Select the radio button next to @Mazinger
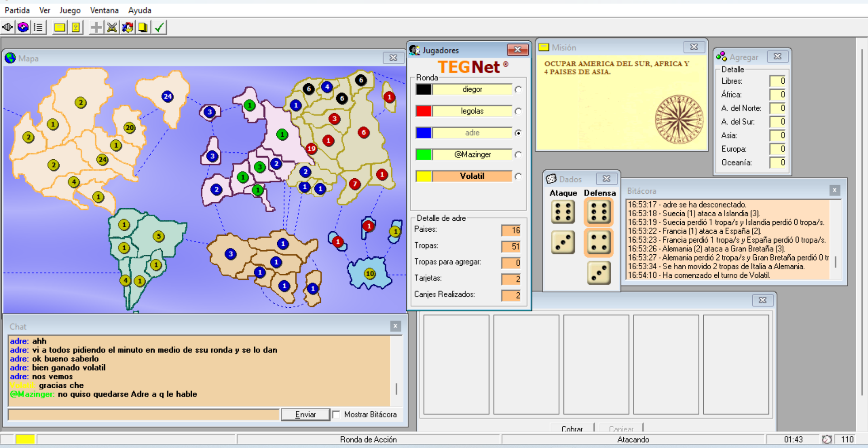 coord(518,155)
